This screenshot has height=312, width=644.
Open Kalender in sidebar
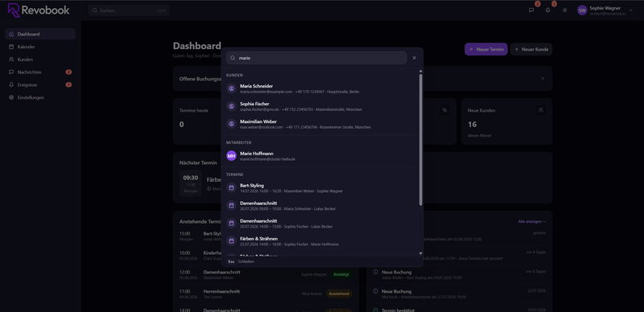coord(40,47)
